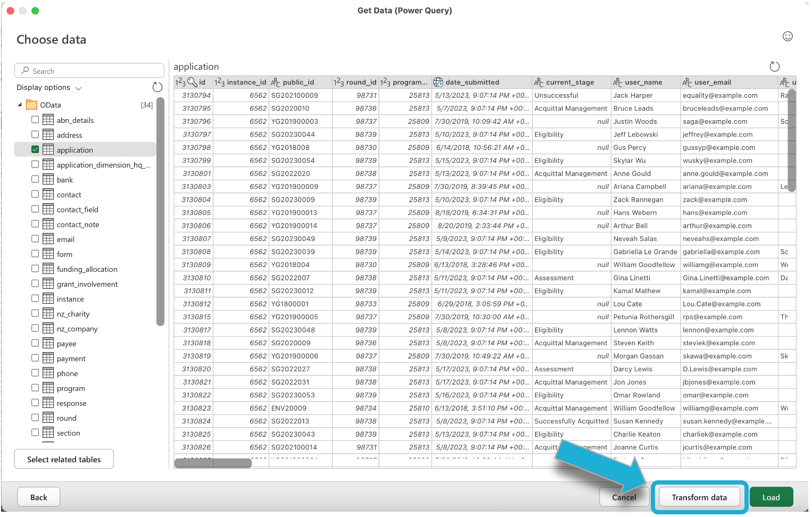The height and width of the screenshot is (517, 812).
Task: Click the smiley feedback icon
Action: (788, 36)
